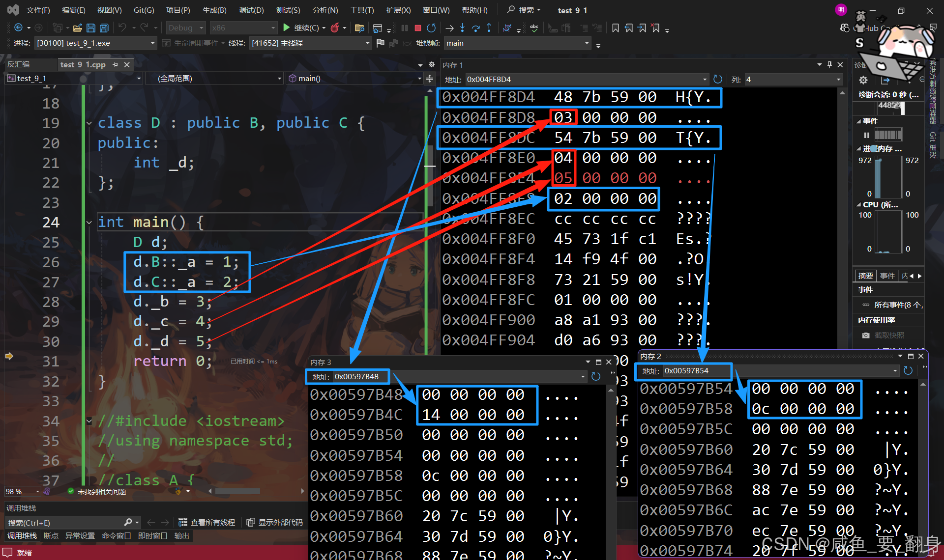
Task: Click the Save All disks icon
Action: 104,28
